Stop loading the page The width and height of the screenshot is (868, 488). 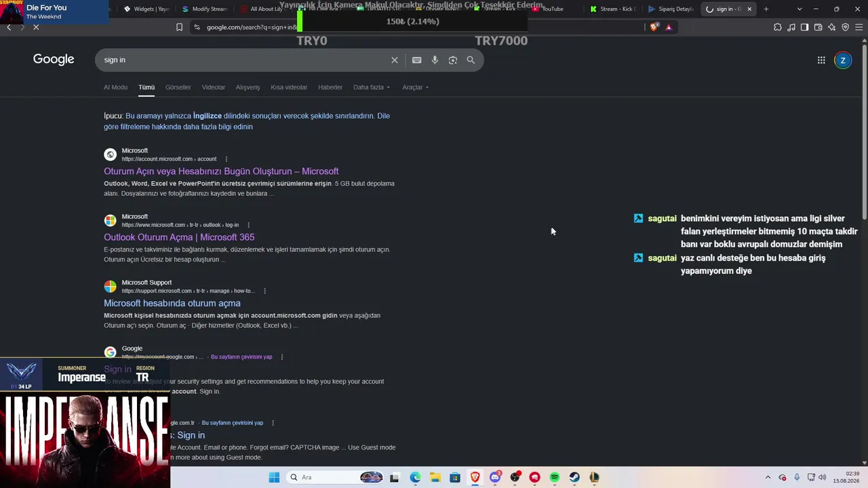click(x=36, y=27)
